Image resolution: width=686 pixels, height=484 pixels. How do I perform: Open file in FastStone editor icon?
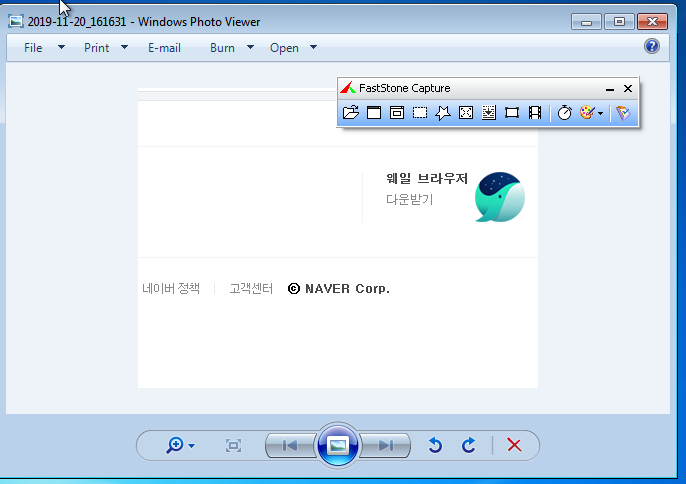coord(350,113)
